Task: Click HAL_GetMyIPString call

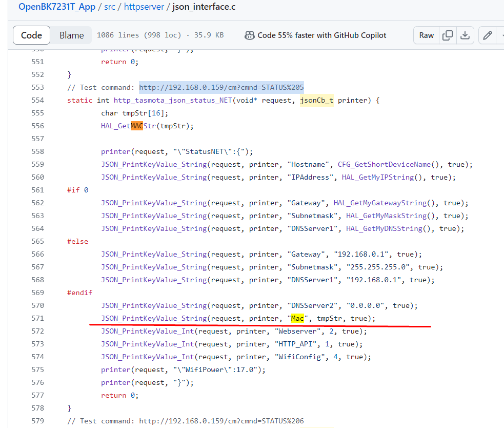Action: click(378, 178)
